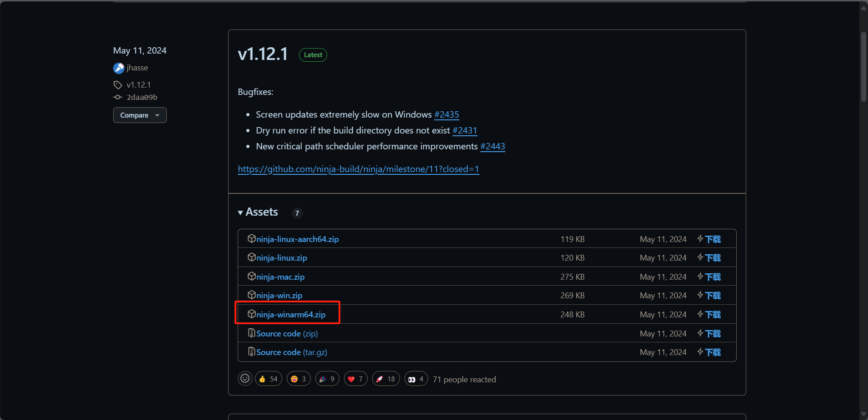The height and width of the screenshot is (420, 868).
Task: React with thumbs up (54)
Action: [x=269, y=379]
